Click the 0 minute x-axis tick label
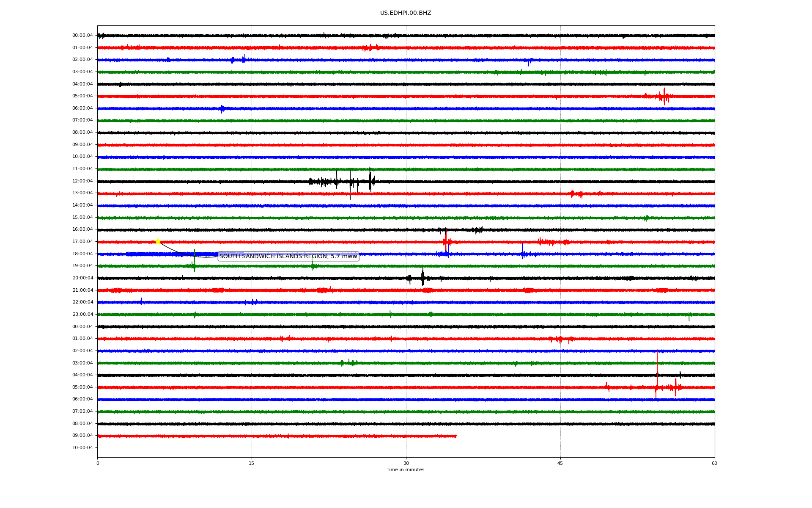This screenshot has width=812, height=508. (98, 463)
